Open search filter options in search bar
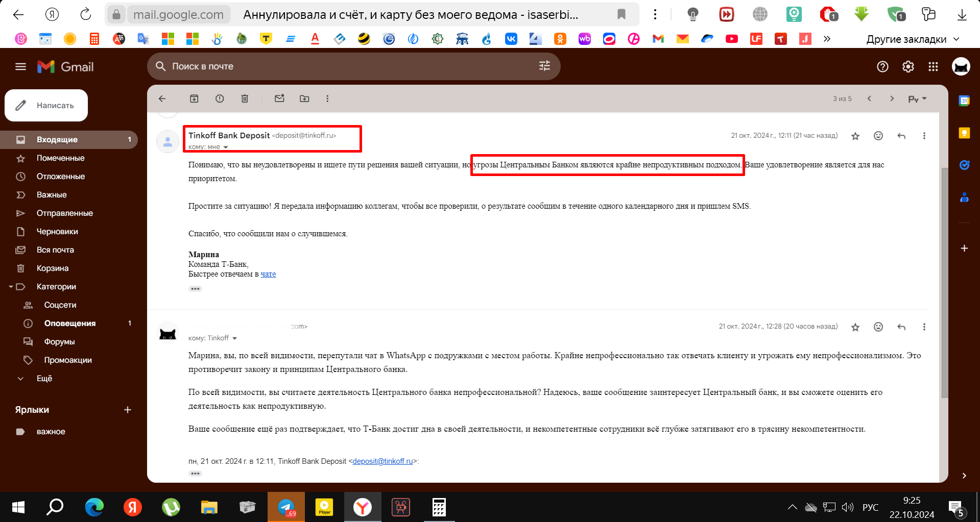 pyautogui.click(x=544, y=66)
